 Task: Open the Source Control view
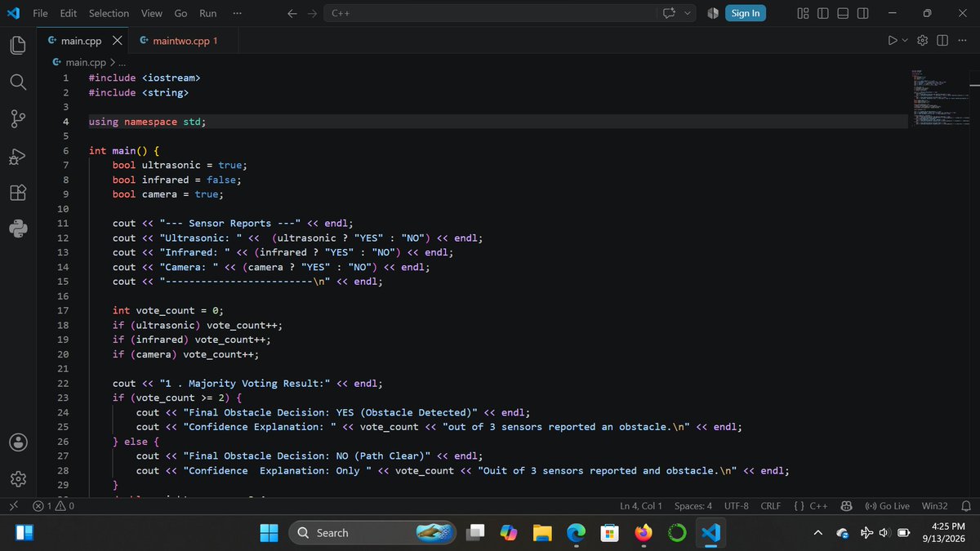coord(18,119)
